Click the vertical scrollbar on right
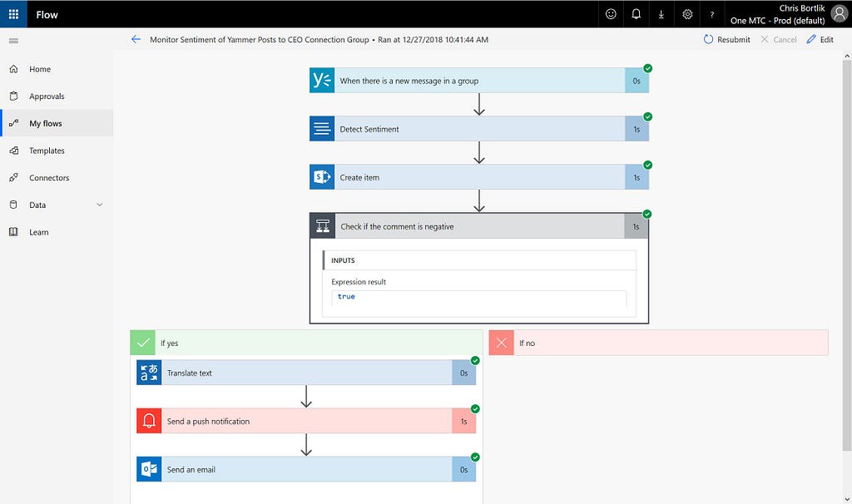852x504 pixels. coord(846,255)
